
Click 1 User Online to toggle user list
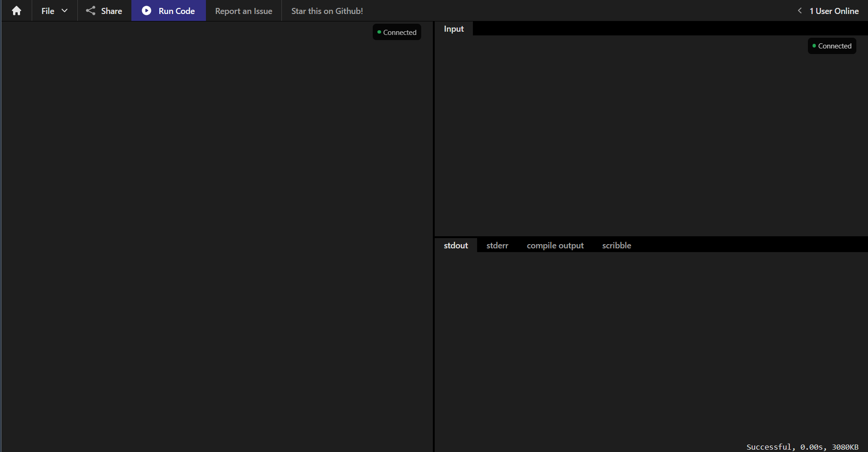point(834,10)
